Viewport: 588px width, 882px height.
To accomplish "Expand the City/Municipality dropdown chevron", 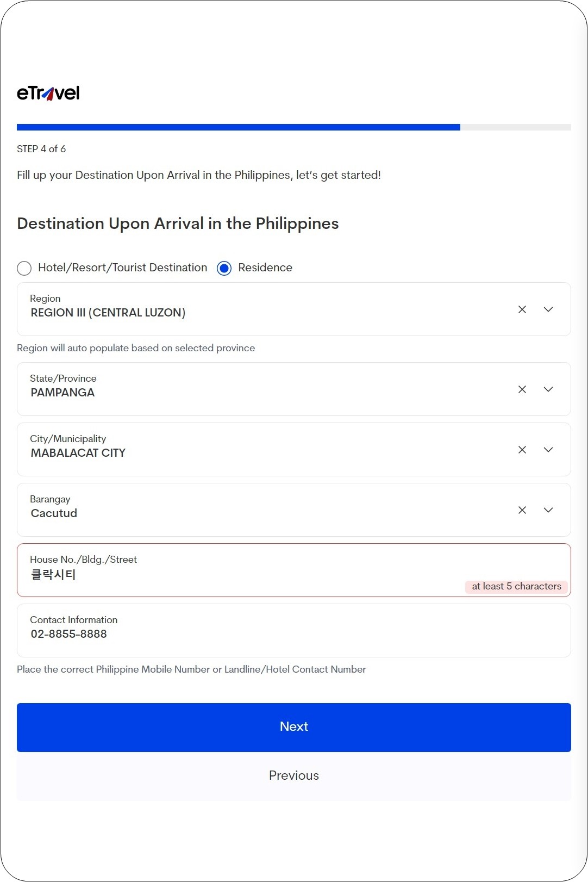I will click(x=548, y=450).
